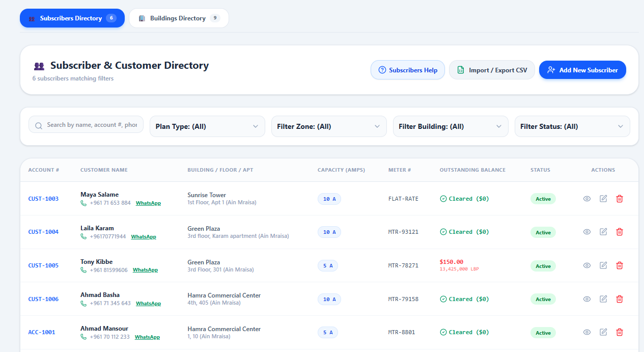This screenshot has height=352, width=644.
Task: Open account CUST-1006
Action: (43, 299)
